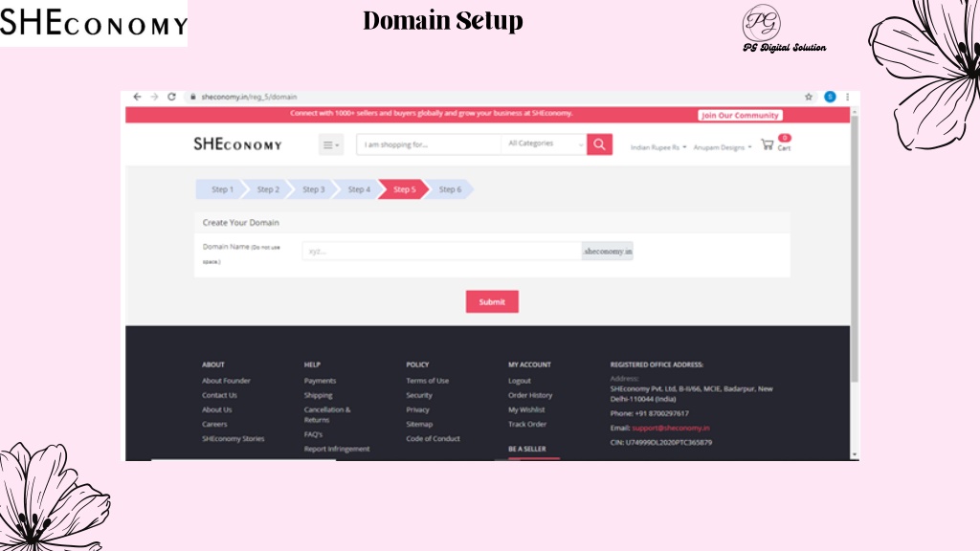Open the Terms of Use link
The image size is (980, 551).
click(x=428, y=381)
